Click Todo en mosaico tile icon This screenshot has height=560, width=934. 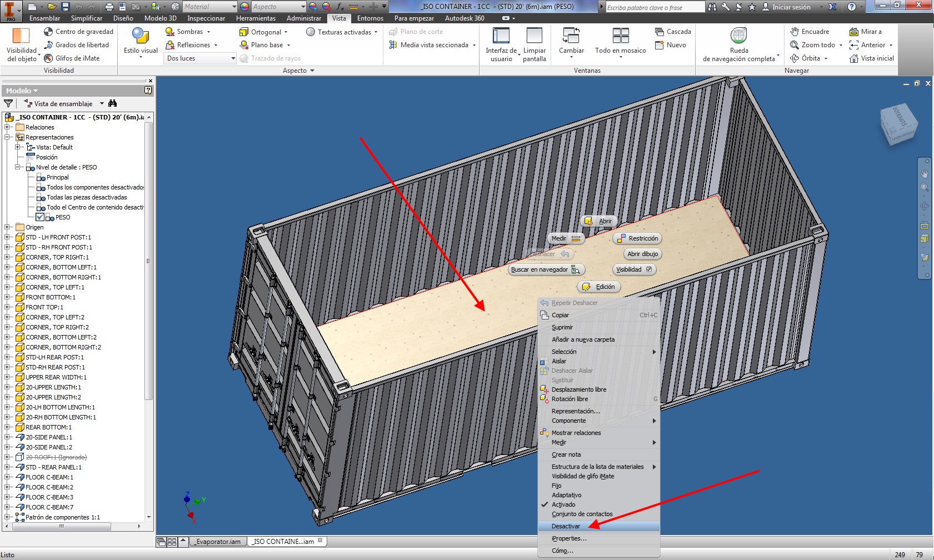(621, 36)
